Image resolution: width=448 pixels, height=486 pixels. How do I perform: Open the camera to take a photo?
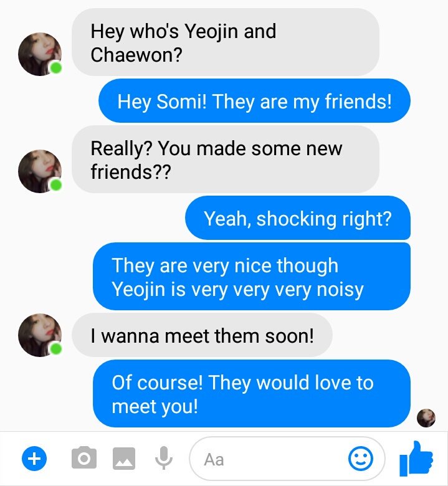84,457
